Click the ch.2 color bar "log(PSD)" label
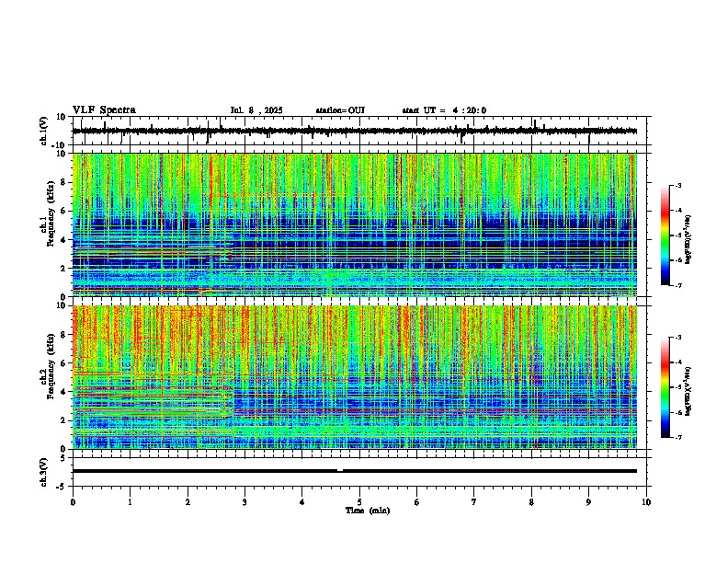This screenshot has height=563, width=728. coord(688,391)
